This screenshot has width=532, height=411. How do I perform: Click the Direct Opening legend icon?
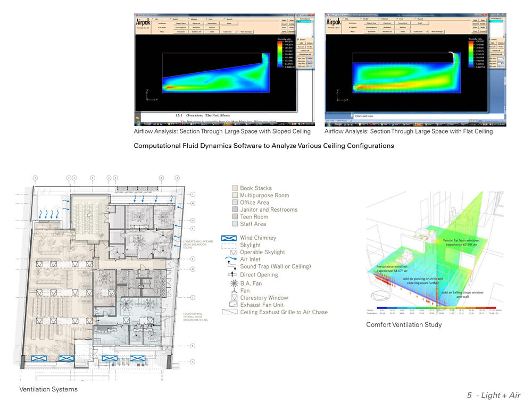point(233,275)
